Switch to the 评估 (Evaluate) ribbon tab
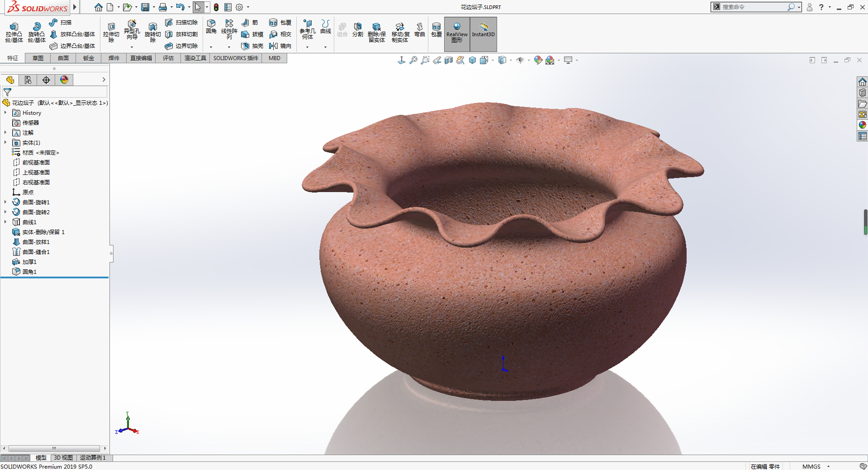This screenshot has height=470, width=868. [168, 58]
